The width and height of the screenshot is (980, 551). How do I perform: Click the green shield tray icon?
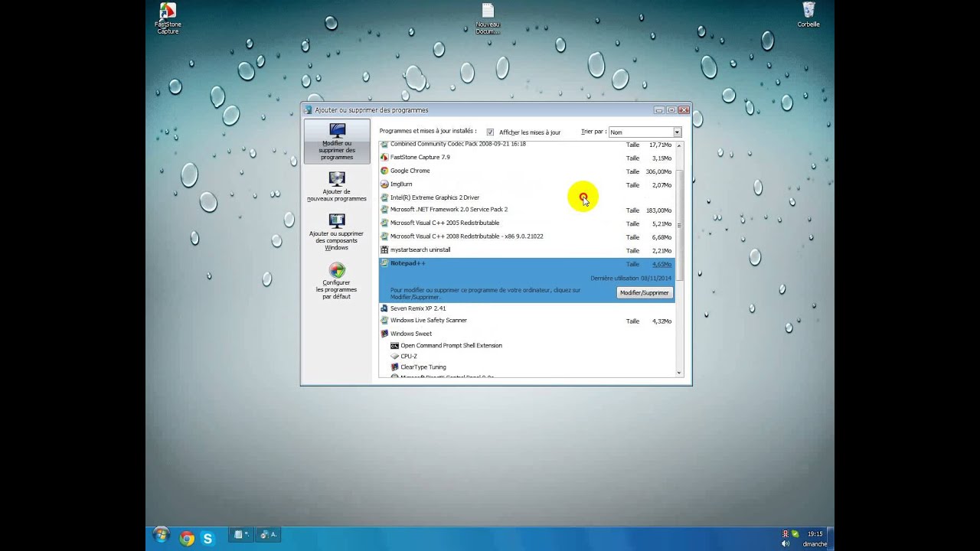click(x=795, y=534)
